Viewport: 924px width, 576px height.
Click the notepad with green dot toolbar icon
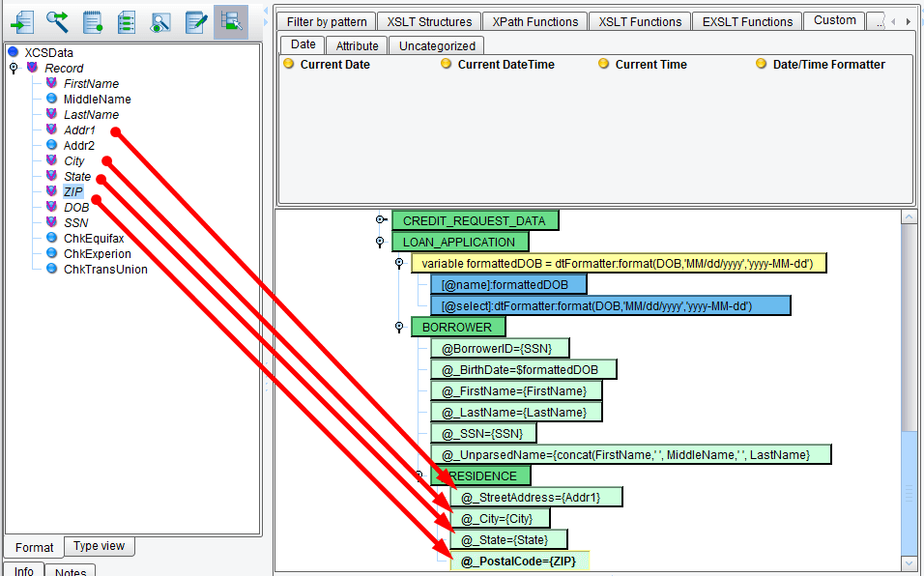[93, 22]
